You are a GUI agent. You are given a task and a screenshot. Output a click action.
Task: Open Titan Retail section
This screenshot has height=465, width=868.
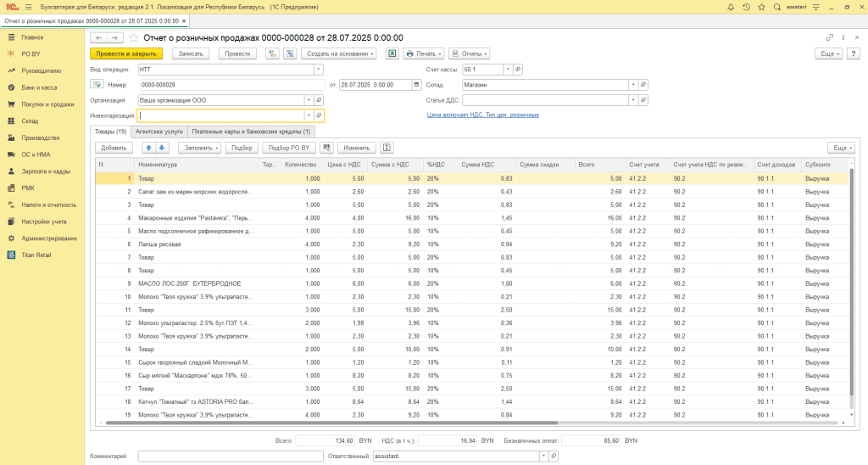36,255
